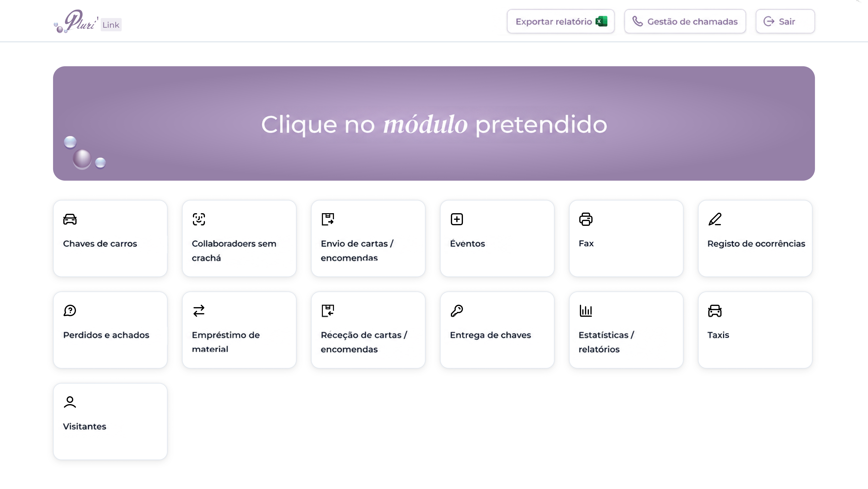Click the incoming package icon on Receção de cartas
Image resolution: width=868 pixels, height=489 pixels.
328,311
